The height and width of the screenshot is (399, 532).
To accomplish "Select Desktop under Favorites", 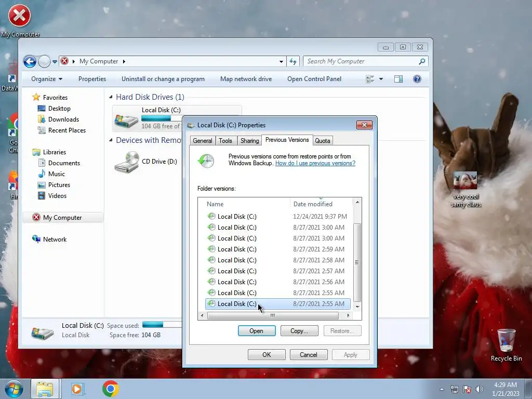I will [x=54, y=109].
